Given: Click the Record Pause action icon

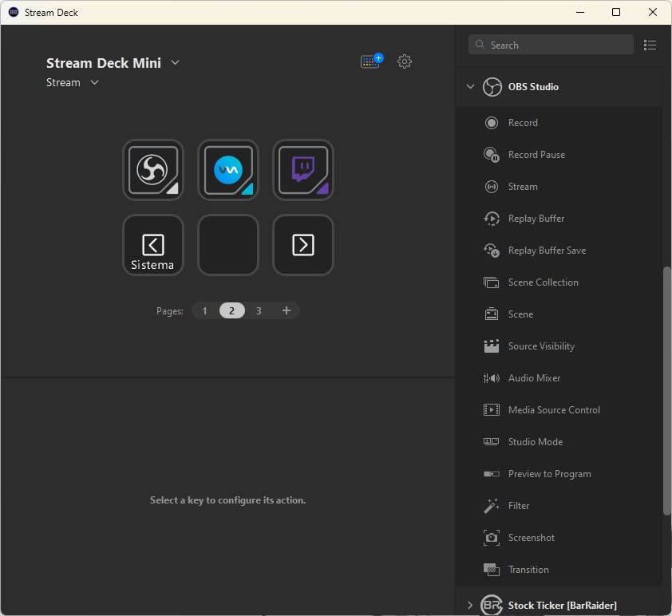Looking at the screenshot, I should (x=491, y=155).
